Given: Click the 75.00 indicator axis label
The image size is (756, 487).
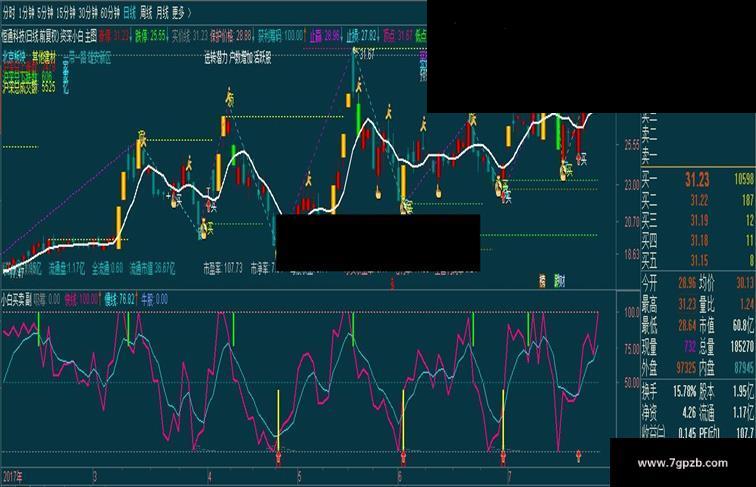Looking at the screenshot, I should click(x=631, y=348).
